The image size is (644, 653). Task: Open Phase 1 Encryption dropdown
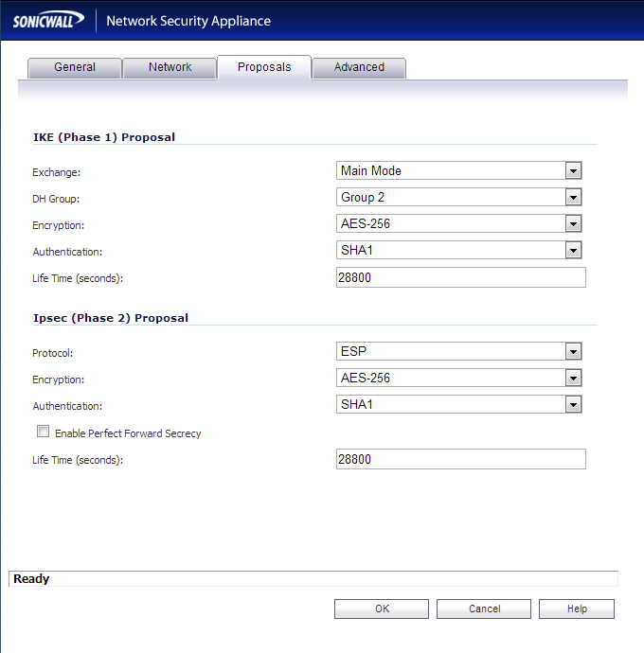pyautogui.click(x=459, y=223)
